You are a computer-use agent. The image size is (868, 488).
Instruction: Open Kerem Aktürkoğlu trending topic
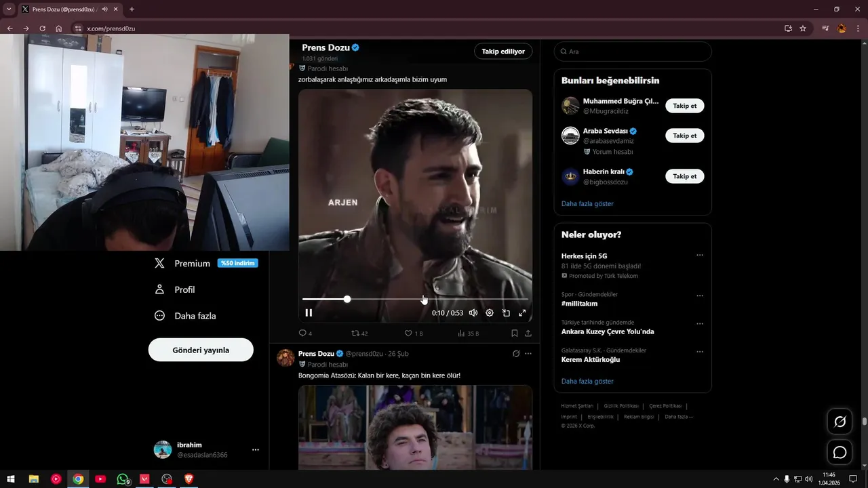click(591, 359)
